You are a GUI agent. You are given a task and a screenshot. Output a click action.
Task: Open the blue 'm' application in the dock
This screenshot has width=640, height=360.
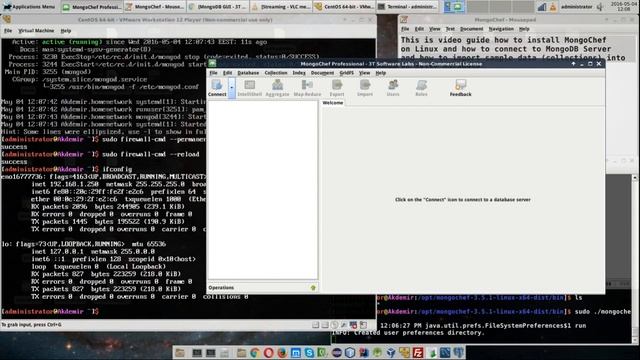pyautogui.click(x=296, y=352)
